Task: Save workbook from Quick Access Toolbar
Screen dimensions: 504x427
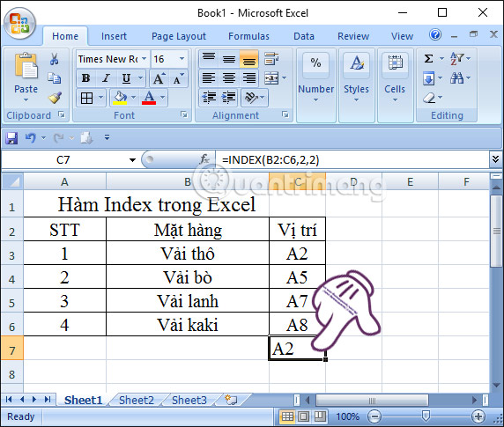Action: [11, 138]
